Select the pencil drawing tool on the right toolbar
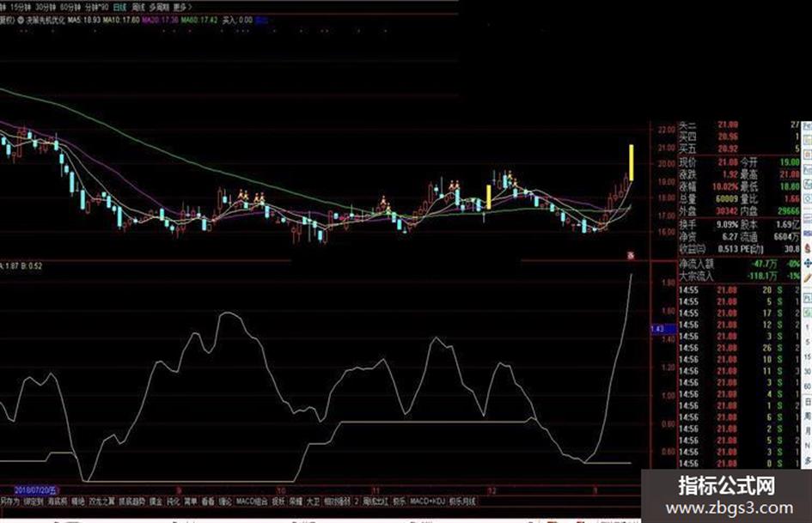 (808, 280)
